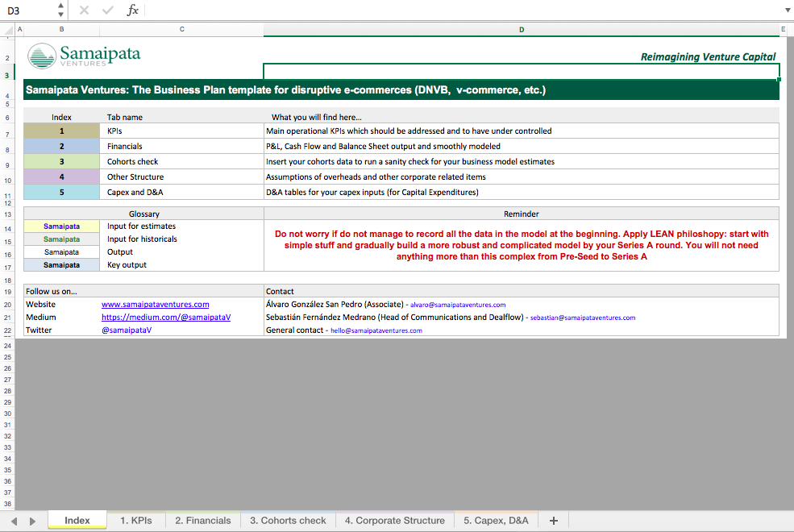This screenshot has height=532, width=794.
Task: Switch to the 1. KPIs sheet tab
Action: point(135,521)
